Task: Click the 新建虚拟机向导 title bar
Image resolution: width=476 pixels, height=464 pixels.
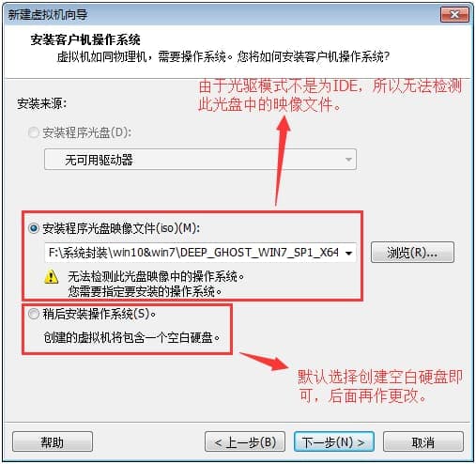Action: [x=219, y=14]
